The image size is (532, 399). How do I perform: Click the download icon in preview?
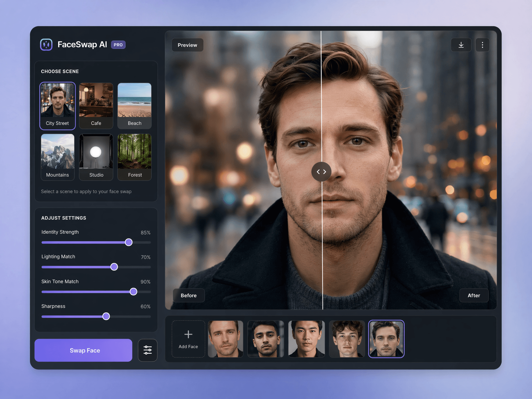461,45
